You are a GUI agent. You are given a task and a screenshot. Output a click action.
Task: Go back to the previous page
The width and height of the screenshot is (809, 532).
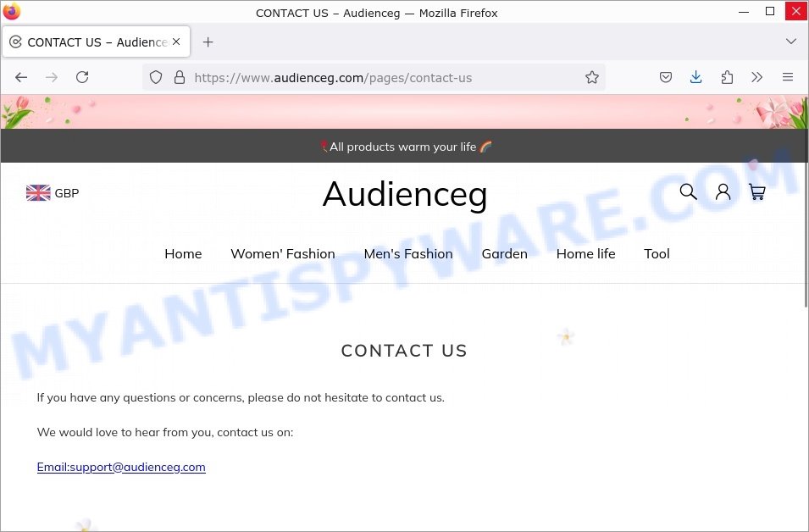tap(21, 77)
